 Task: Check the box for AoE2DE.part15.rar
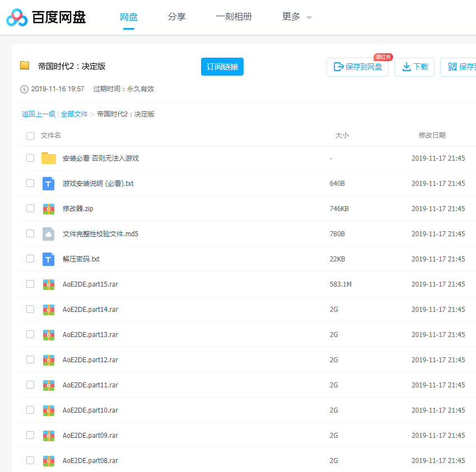[x=30, y=284]
